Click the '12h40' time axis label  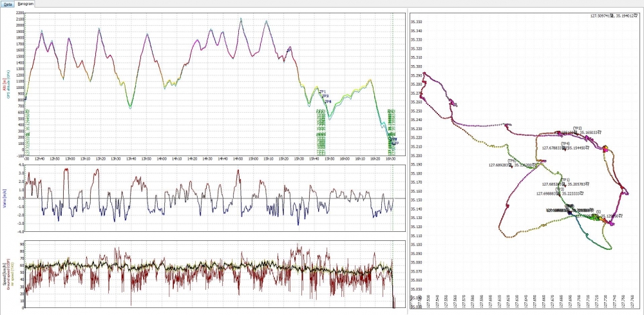click(39, 158)
